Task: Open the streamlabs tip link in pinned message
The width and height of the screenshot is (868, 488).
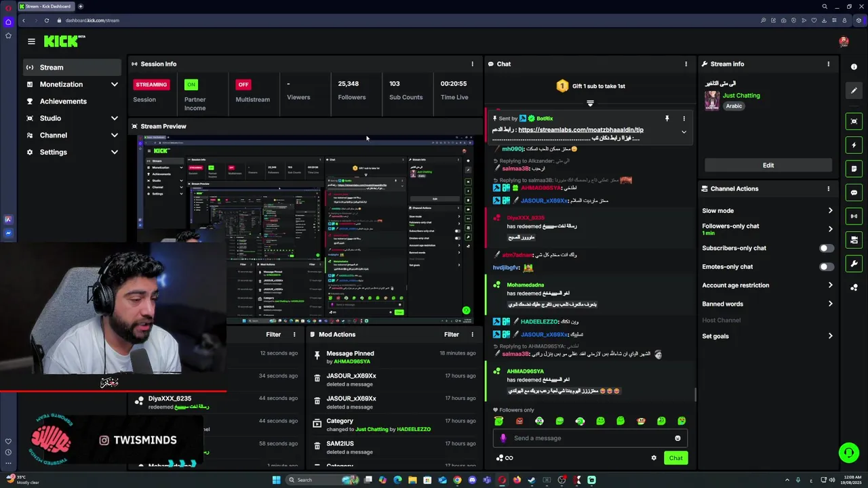Action: point(580,129)
